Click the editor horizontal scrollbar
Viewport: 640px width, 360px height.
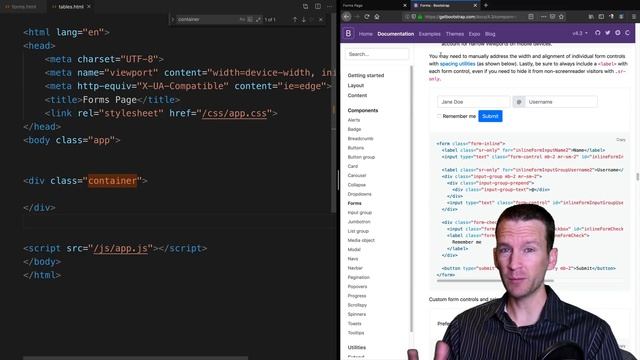coord(135,358)
